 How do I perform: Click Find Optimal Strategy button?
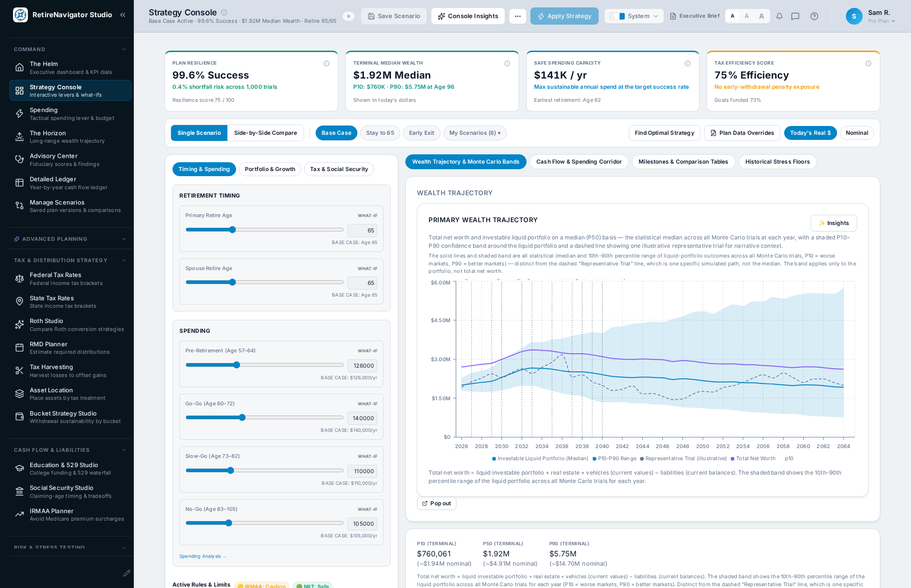point(664,133)
